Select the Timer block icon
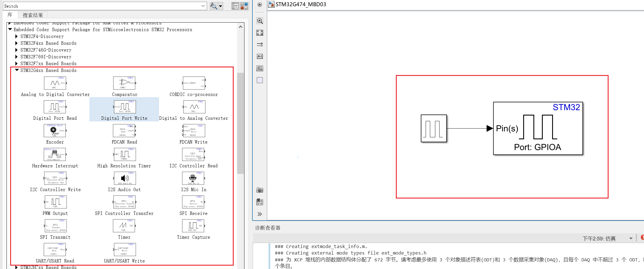This screenshot has height=269, width=644. (124, 226)
